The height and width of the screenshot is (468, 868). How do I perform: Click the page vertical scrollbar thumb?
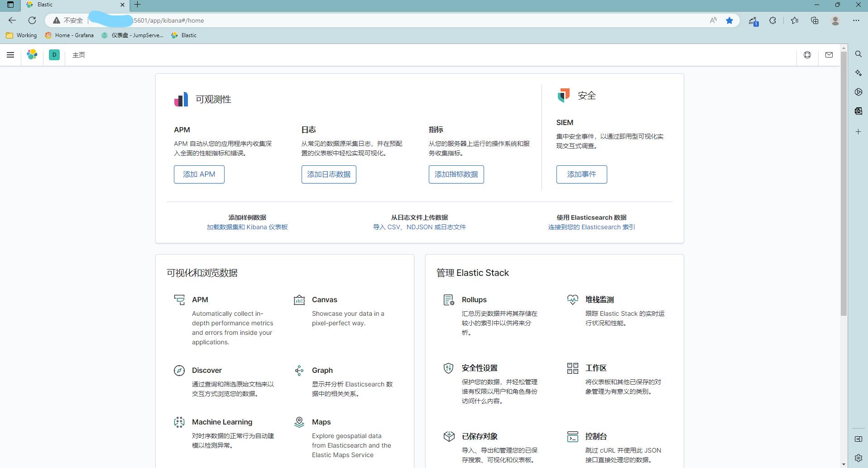tap(844, 183)
